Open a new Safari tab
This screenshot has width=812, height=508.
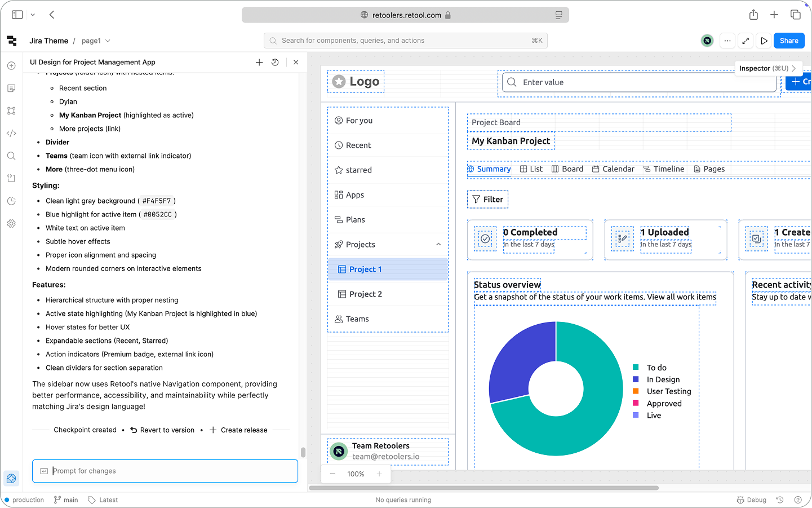(774, 15)
